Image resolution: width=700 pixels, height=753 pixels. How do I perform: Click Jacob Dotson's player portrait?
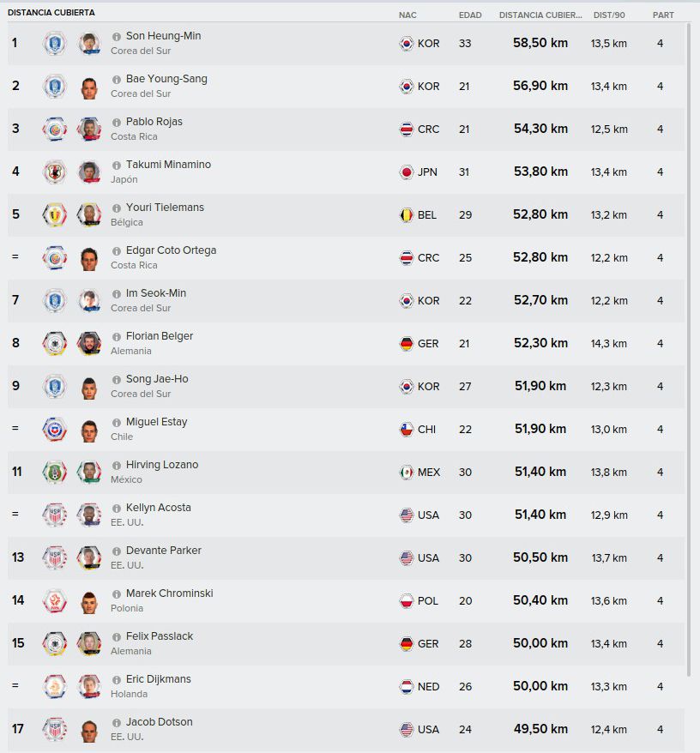pos(89,730)
